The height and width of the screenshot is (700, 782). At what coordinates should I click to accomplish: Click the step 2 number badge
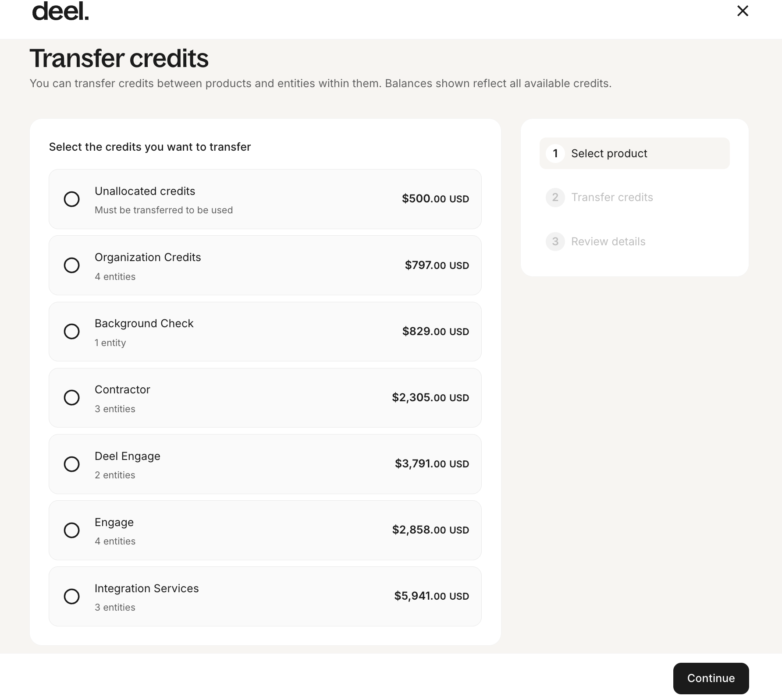[555, 198]
